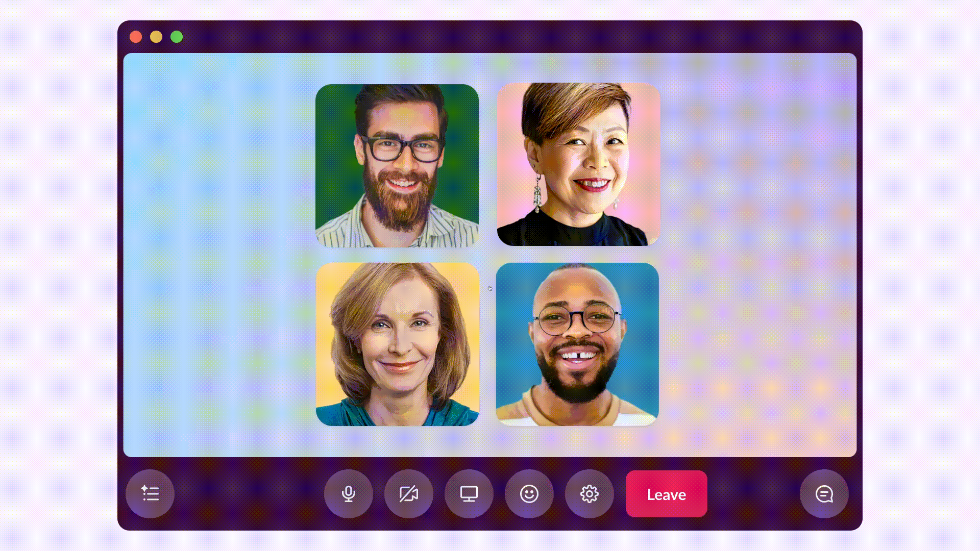Click empty gradient area right of video tiles

point(758,255)
